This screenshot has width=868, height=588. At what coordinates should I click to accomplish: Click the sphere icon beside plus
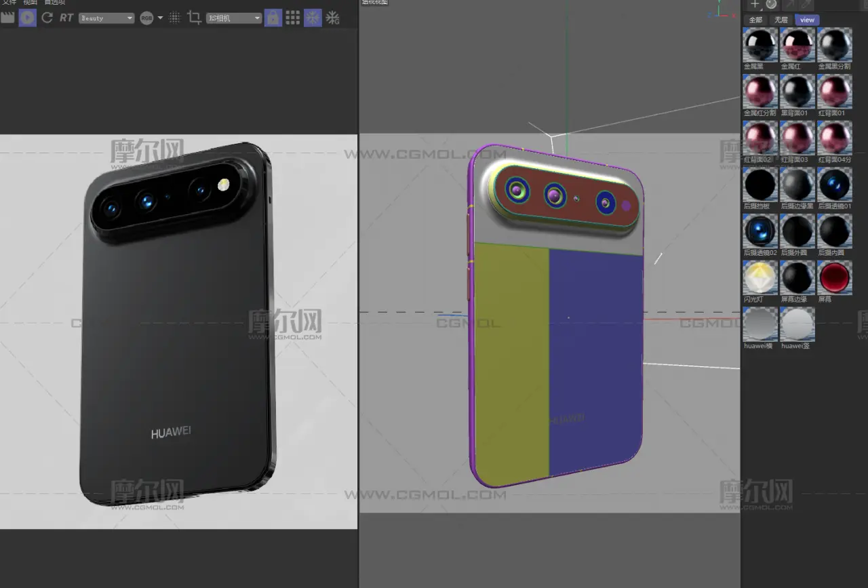(772, 4)
